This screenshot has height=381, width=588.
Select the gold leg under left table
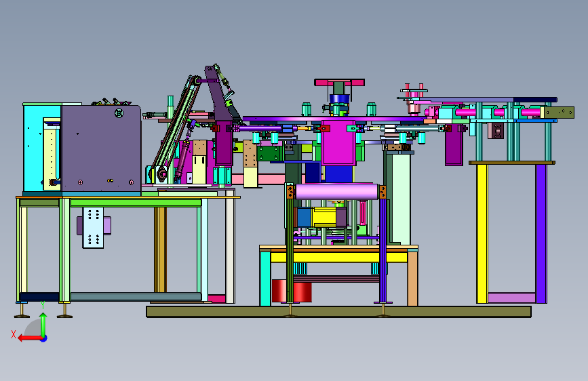click(160, 249)
